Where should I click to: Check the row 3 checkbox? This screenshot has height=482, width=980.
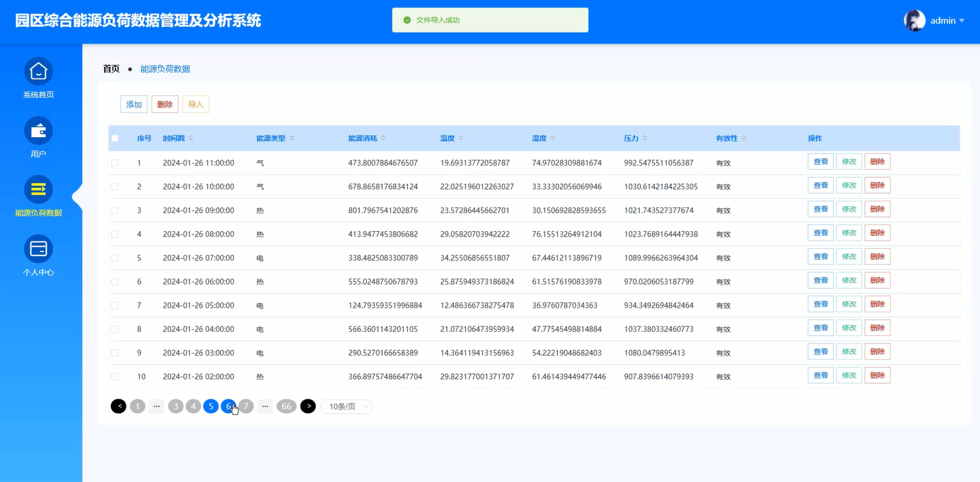[x=115, y=210]
